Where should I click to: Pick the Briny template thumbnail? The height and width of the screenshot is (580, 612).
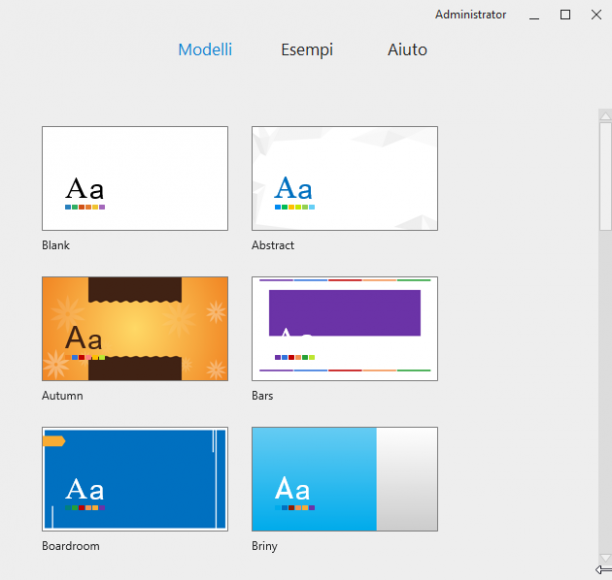[x=345, y=479]
